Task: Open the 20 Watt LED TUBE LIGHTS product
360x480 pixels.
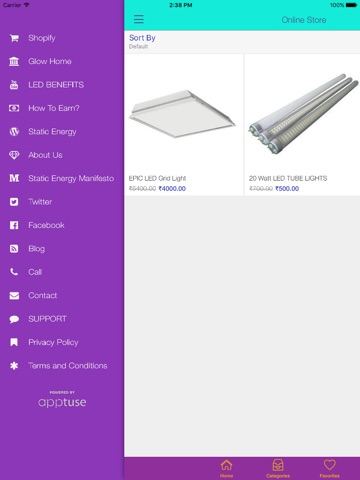Action: [302, 125]
